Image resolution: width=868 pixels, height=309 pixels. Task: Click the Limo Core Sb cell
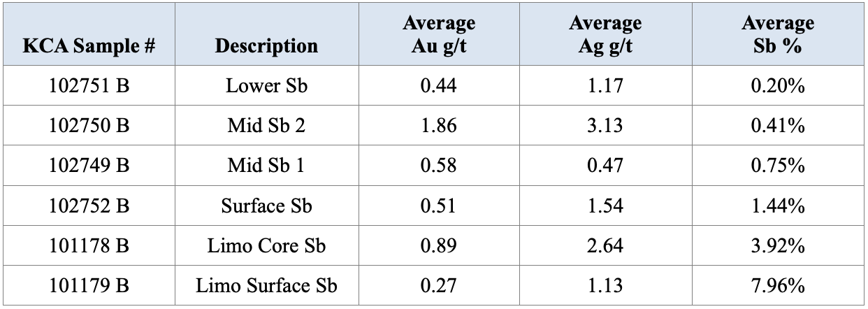coord(266,246)
